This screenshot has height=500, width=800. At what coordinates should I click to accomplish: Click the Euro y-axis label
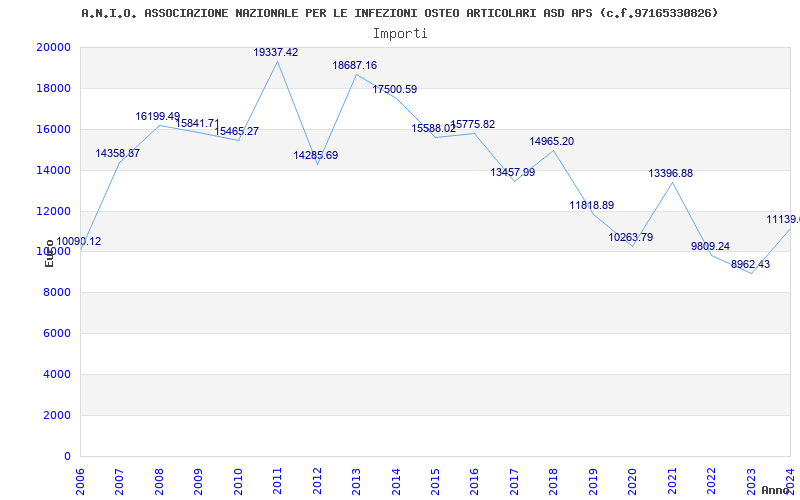(49, 254)
